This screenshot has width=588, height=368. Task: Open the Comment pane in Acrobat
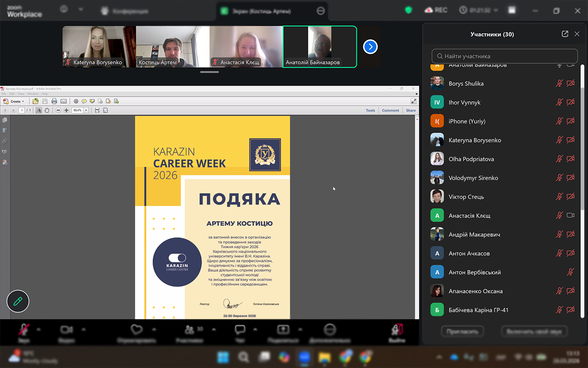click(390, 110)
